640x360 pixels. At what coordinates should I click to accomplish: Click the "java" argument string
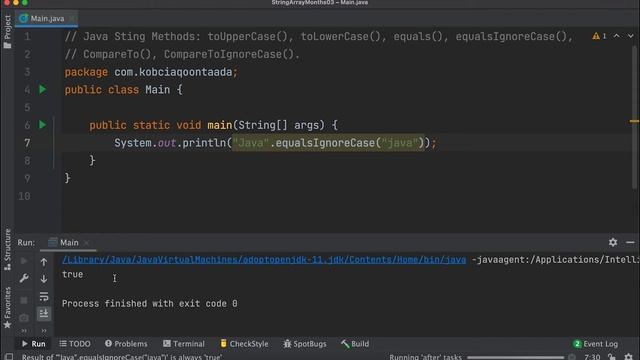[x=400, y=143]
